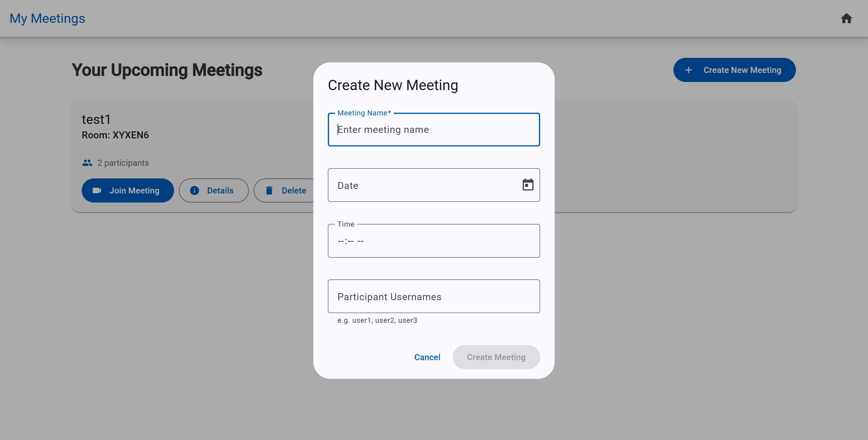Click the info icon on Details button

(x=195, y=190)
